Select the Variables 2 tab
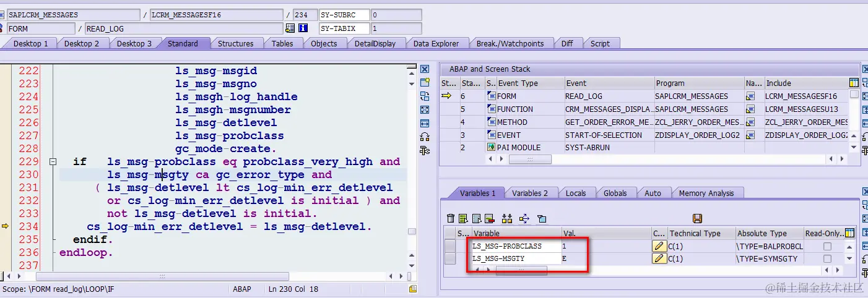This screenshot has width=868, height=298. (x=529, y=193)
